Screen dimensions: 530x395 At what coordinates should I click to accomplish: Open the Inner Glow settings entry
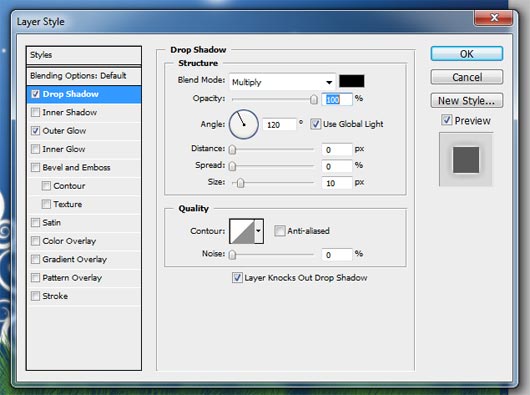point(64,149)
